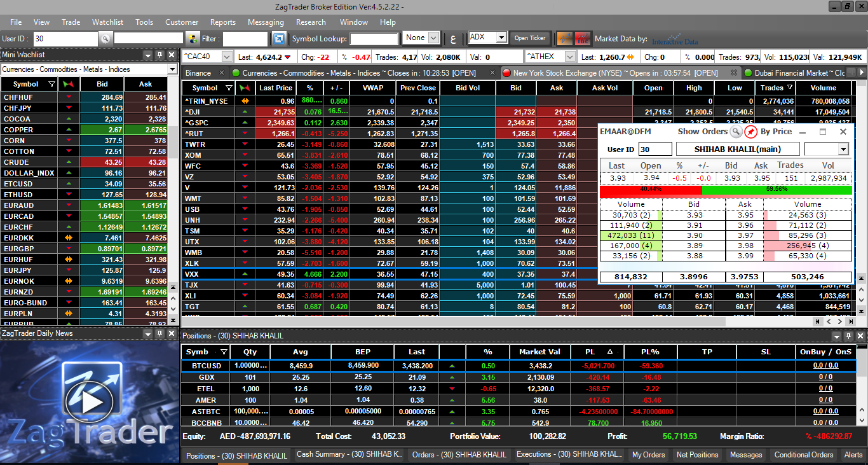Click the Filter input field

click(x=245, y=39)
